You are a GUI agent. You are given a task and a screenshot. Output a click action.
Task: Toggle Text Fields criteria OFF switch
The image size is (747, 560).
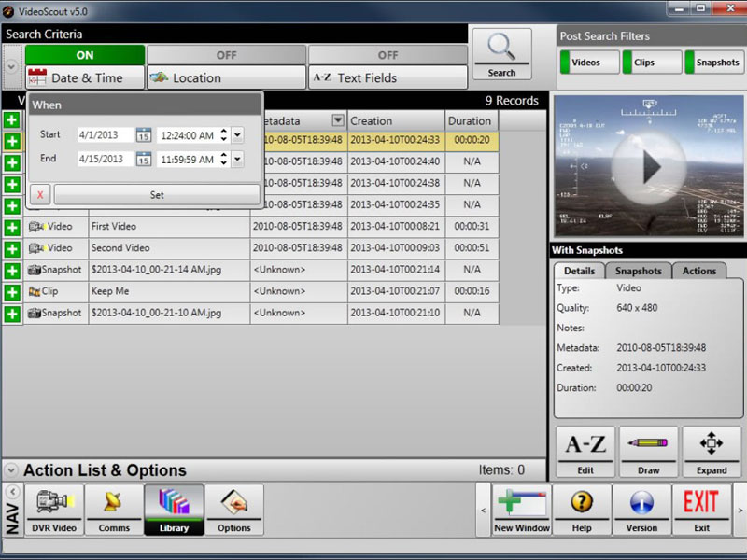tap(388, 55)
